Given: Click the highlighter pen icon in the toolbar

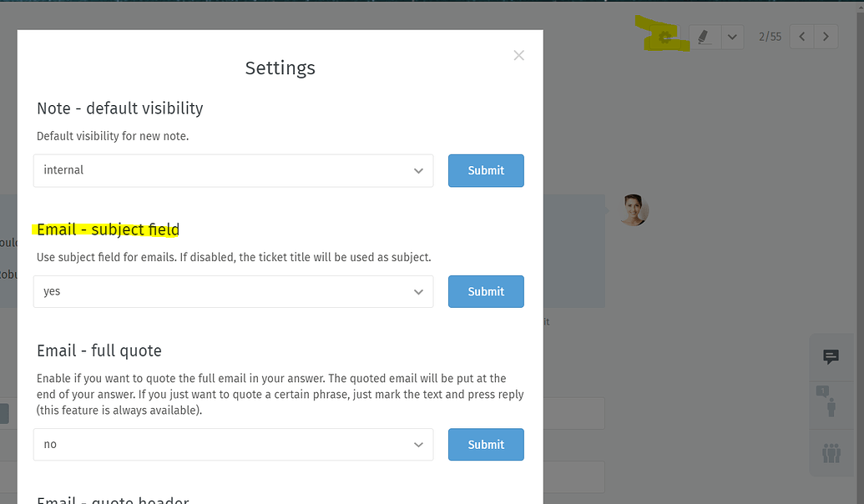Looking at the screenshot, I should coord(702,37).
